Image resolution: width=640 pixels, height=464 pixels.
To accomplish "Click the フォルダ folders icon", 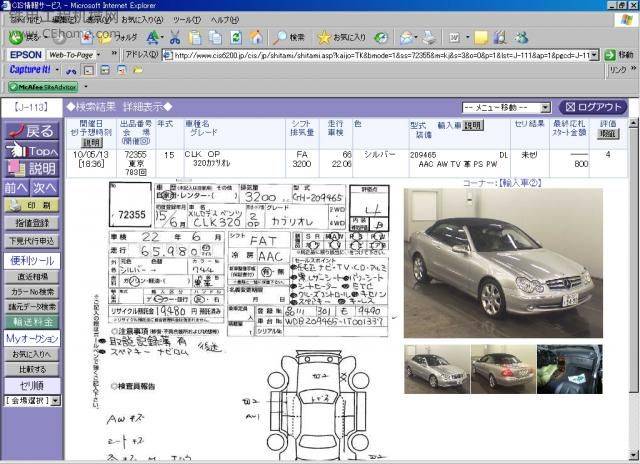I will point(117,38).
